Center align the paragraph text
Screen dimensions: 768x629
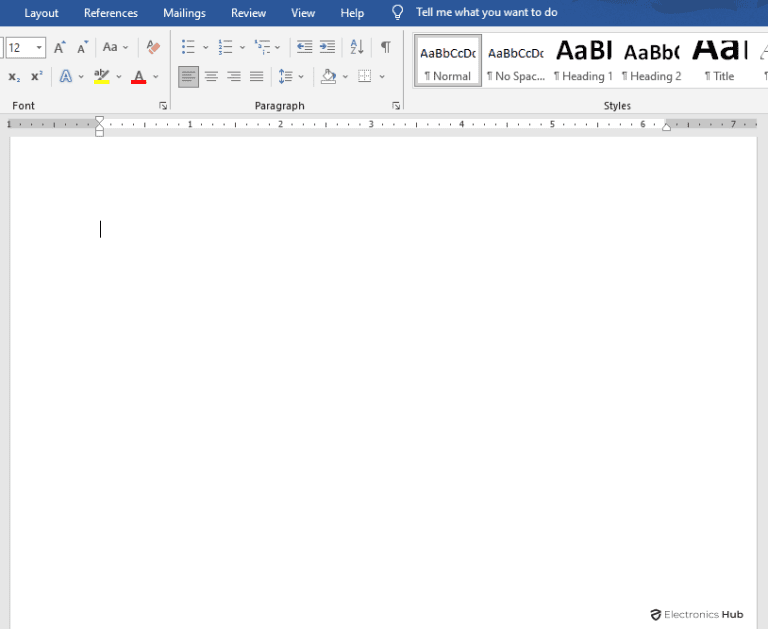coord(211,76)
